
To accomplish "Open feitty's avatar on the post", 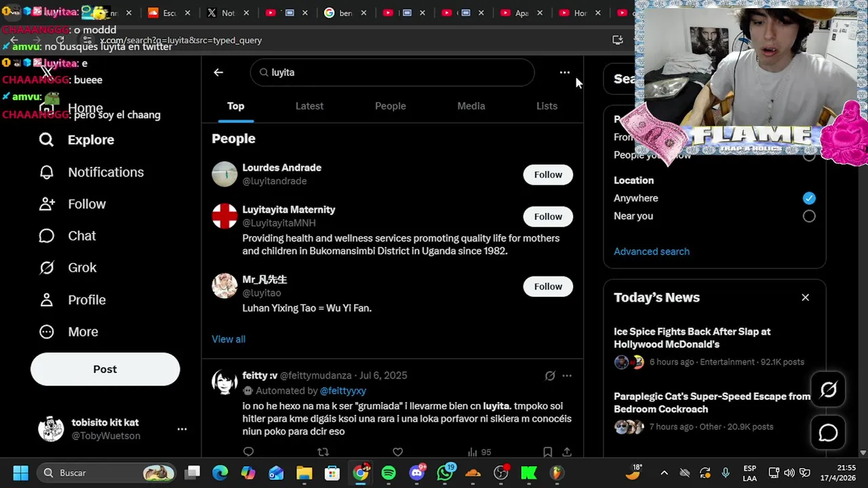I will coord(224,382).
